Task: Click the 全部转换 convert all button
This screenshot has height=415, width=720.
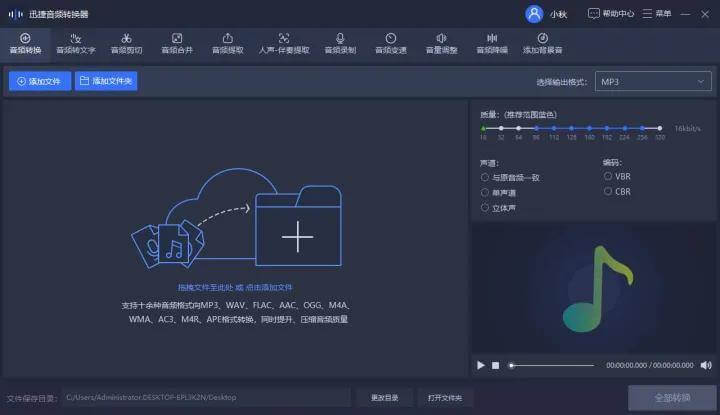Action: tap(672, 398)
